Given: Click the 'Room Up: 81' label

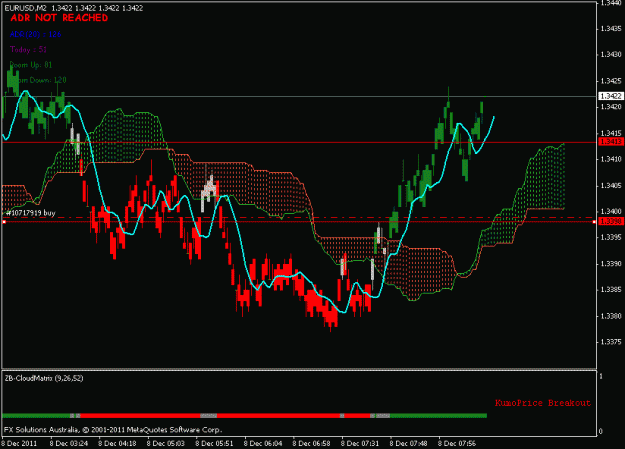Looking at the screenshot, I should (x=31, y=65).
